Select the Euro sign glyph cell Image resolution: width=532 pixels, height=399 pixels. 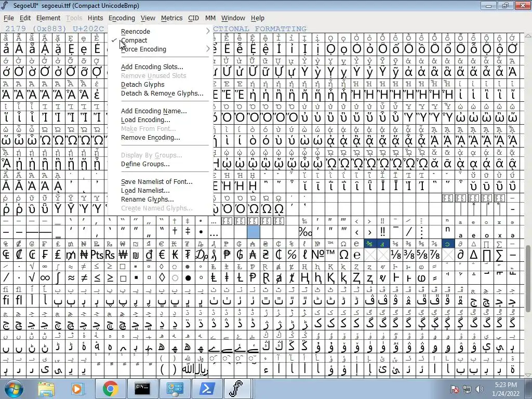pyautogui.click(x=162, y=255)
